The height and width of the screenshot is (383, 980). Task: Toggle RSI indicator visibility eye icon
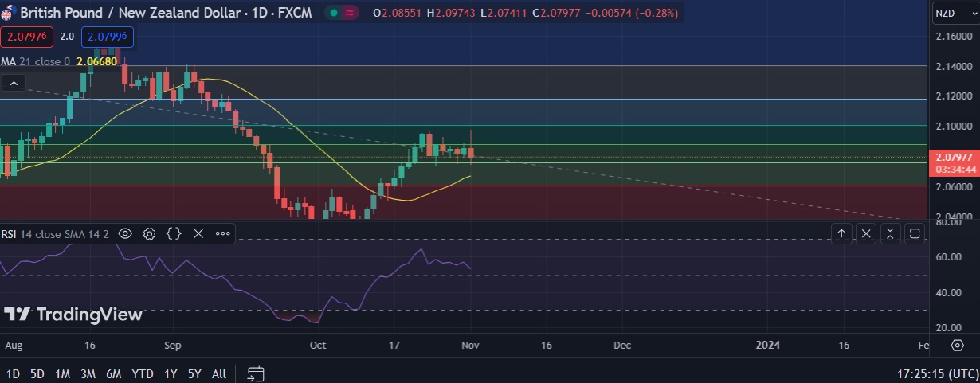125,233
